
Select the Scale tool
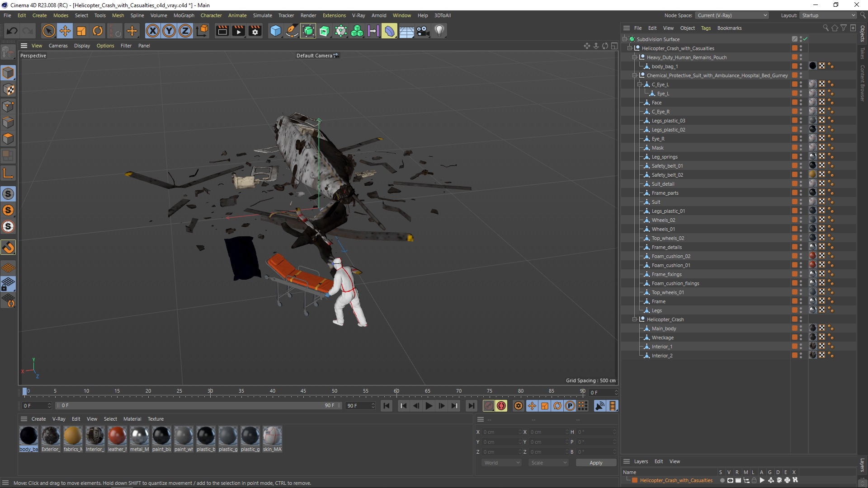click(x=81, y=31)
